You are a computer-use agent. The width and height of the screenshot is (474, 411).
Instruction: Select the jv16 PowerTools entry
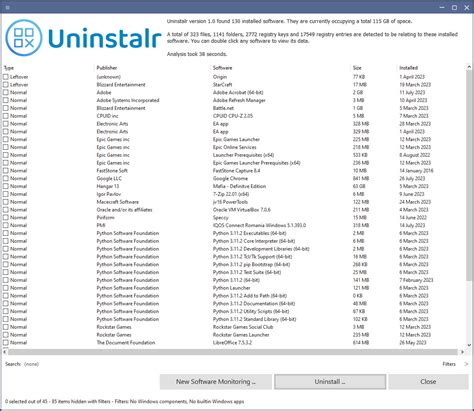[x=230, y=202]
